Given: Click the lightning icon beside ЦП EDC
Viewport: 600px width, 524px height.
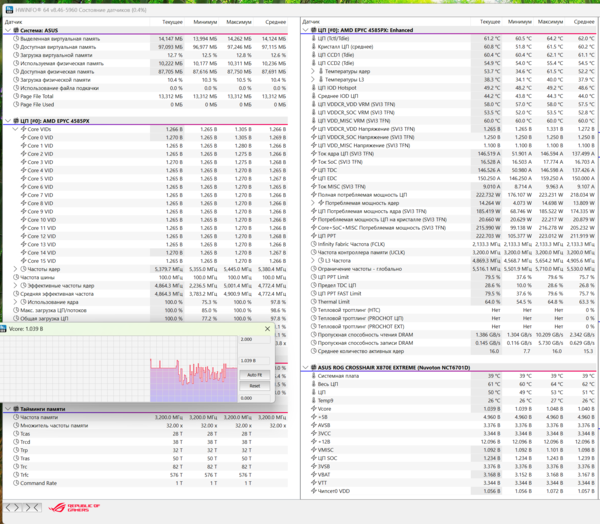Looking at the screenshot, I should click(x=313, y=178).
